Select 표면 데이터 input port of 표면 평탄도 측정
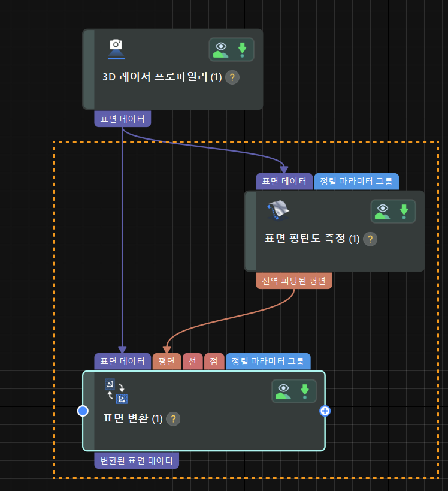Image resolution: width=448 pixels, height=491 pixels. tap(284, 181)
